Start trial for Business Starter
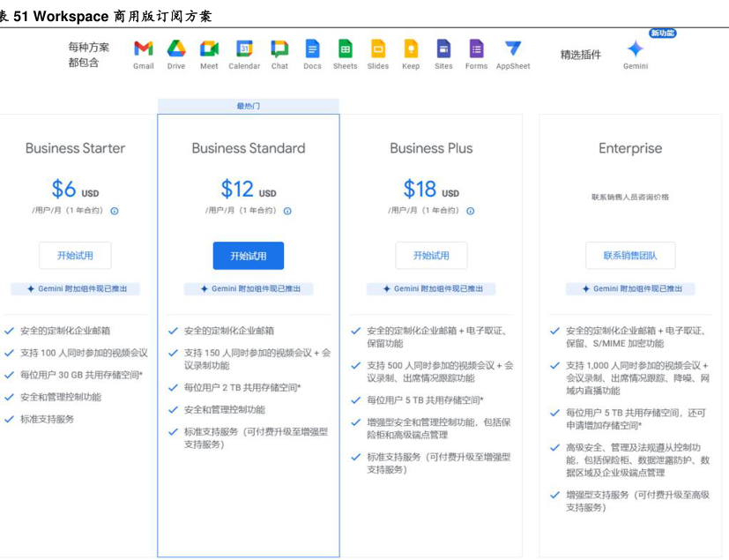The height and width of the screenshot is (560, 729). click(x=75, y=256)
